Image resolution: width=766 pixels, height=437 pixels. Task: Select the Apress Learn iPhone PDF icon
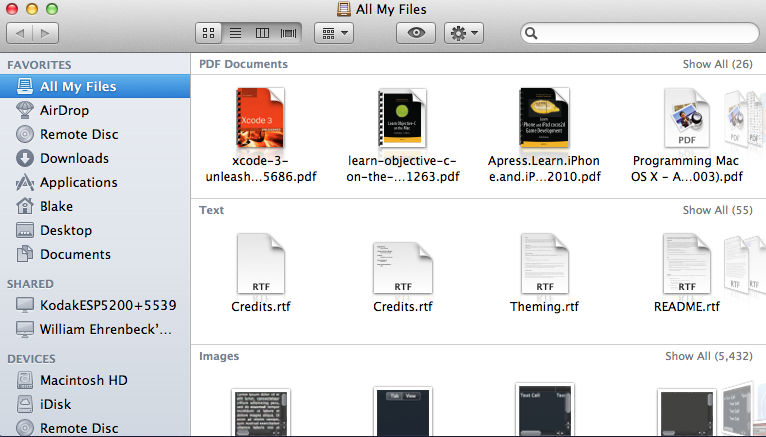pyautogui.click(x=544, y=118)
